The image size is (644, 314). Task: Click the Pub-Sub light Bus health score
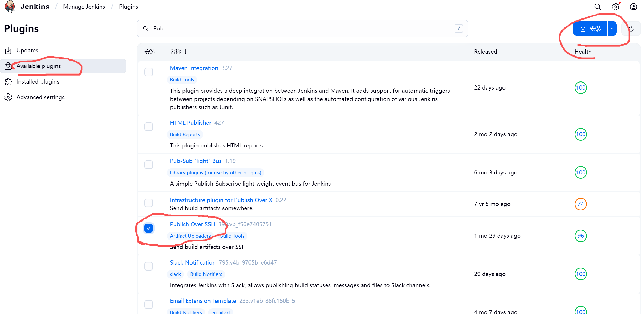coord(581,173)
